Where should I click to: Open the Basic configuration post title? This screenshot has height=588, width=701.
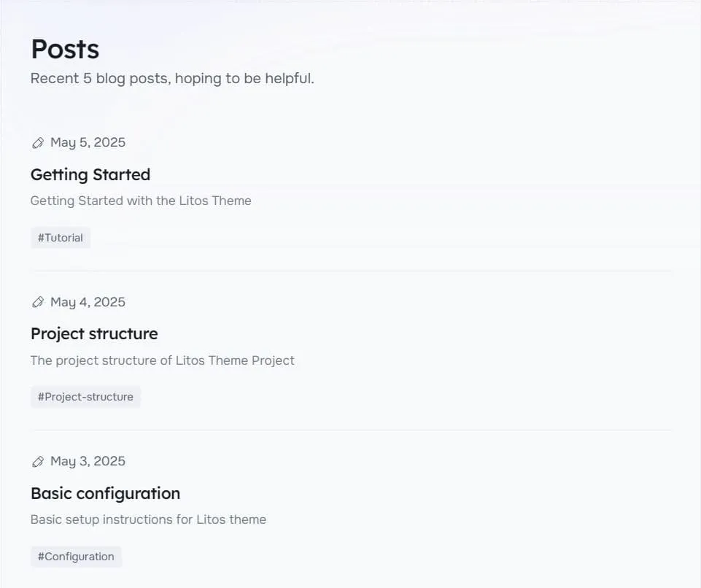(x=105, y=494)
